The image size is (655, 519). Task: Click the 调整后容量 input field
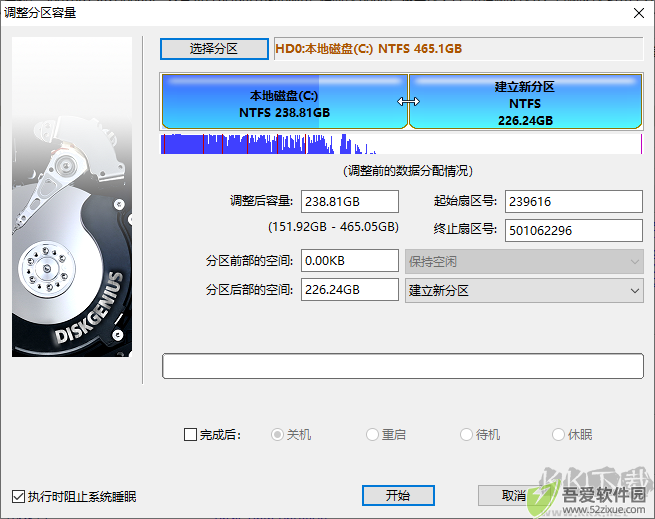click(x=350, y=201)
